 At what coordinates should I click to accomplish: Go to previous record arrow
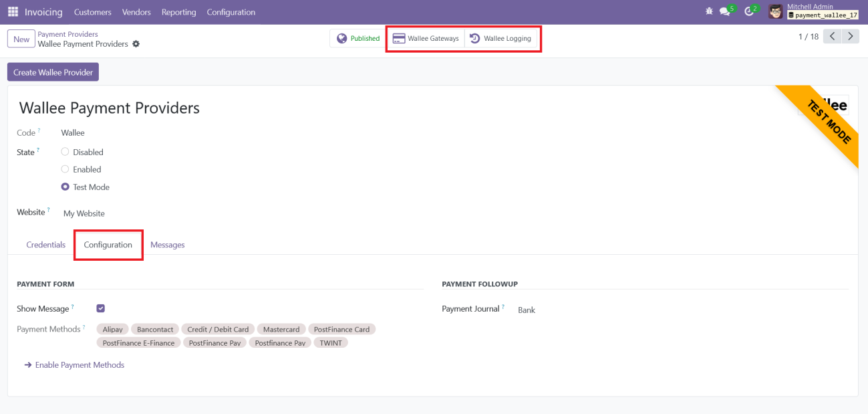pos(832,37)
